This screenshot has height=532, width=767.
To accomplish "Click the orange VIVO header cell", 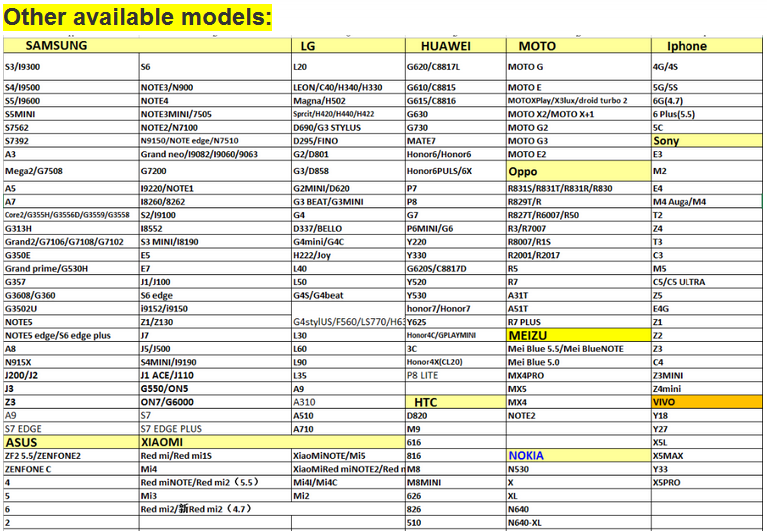I will tap(707, 402).
